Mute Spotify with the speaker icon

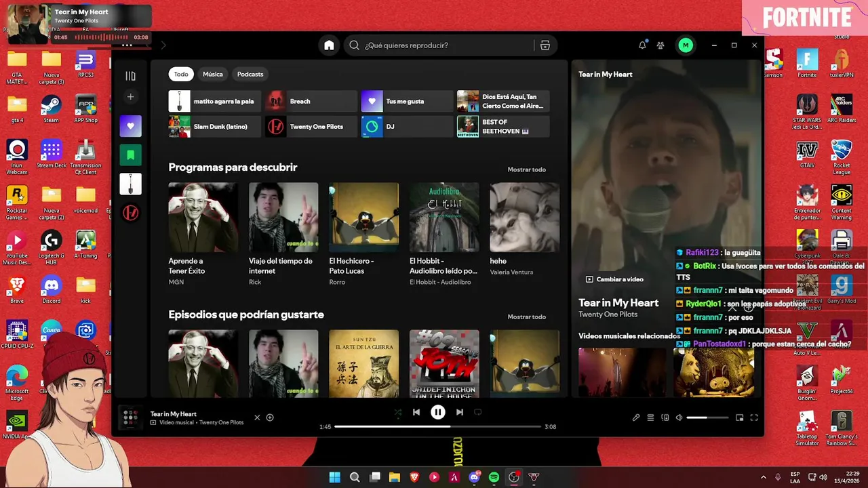(679, 418)
